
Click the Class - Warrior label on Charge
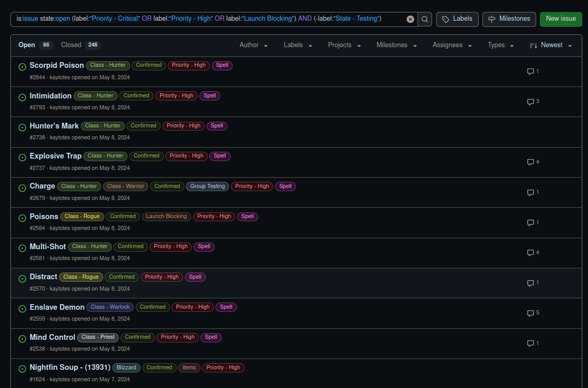pyautogui.click(x=125, y=186)
